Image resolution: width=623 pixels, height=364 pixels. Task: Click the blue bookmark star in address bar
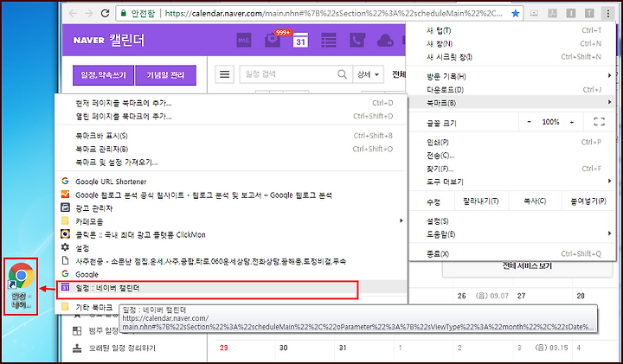[x=516, y=14]
